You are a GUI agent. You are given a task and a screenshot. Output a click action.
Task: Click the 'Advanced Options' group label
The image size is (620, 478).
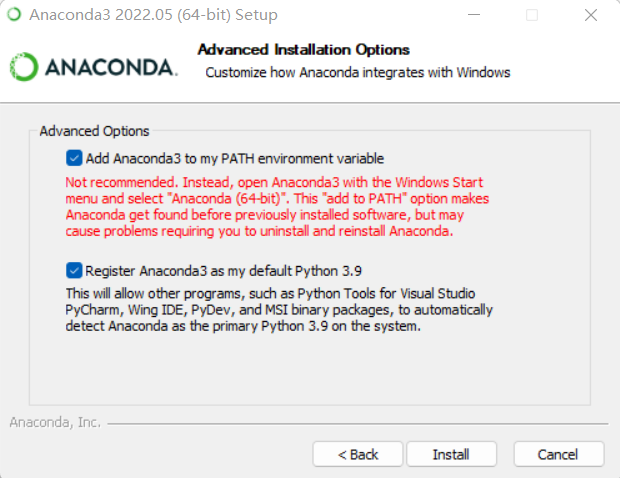(x=94, y=131)
